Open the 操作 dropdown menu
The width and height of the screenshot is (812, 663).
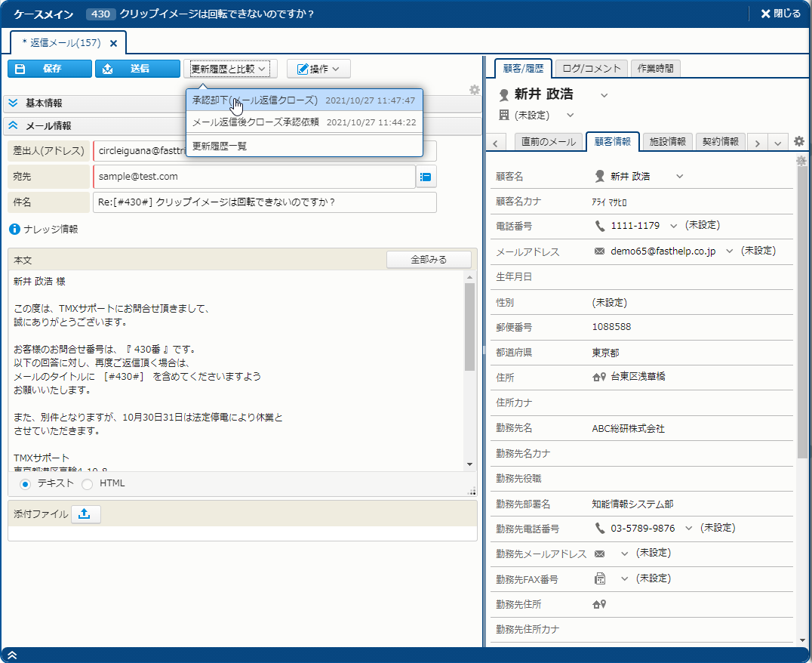pyautogui.click(x=318, y=69)
